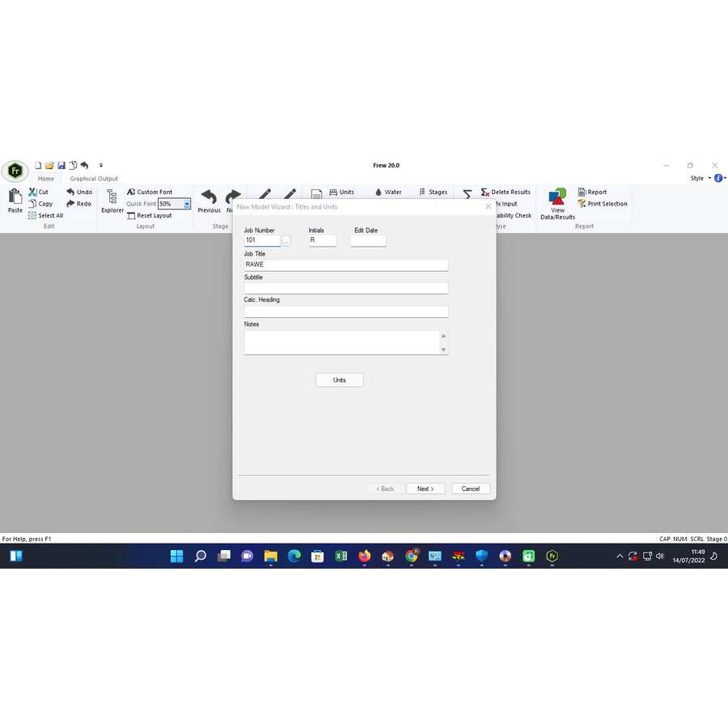Click the Frew icon in the taskbar
This screenshot has width=728, height=728.
[x=552, y=557]
